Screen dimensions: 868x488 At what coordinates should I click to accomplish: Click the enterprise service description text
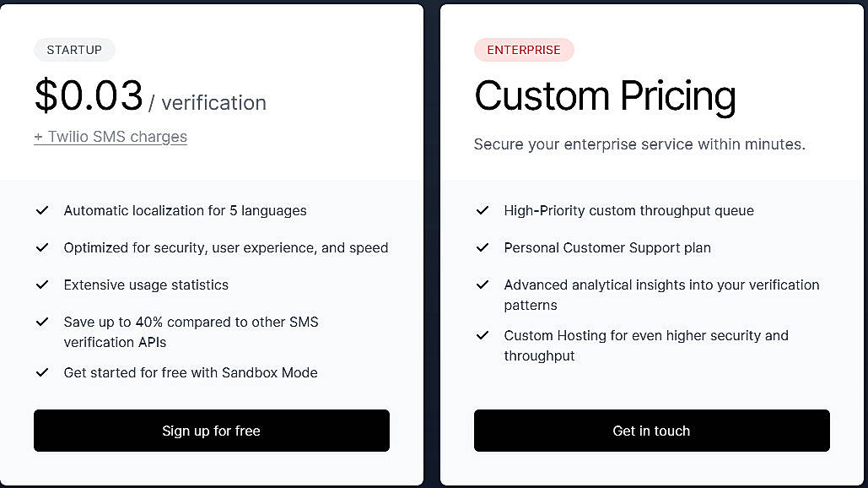click(x=639, y=144)
